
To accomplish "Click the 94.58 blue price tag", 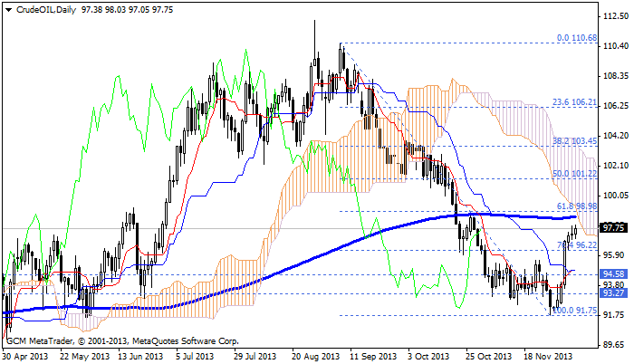I will (614, 273).
